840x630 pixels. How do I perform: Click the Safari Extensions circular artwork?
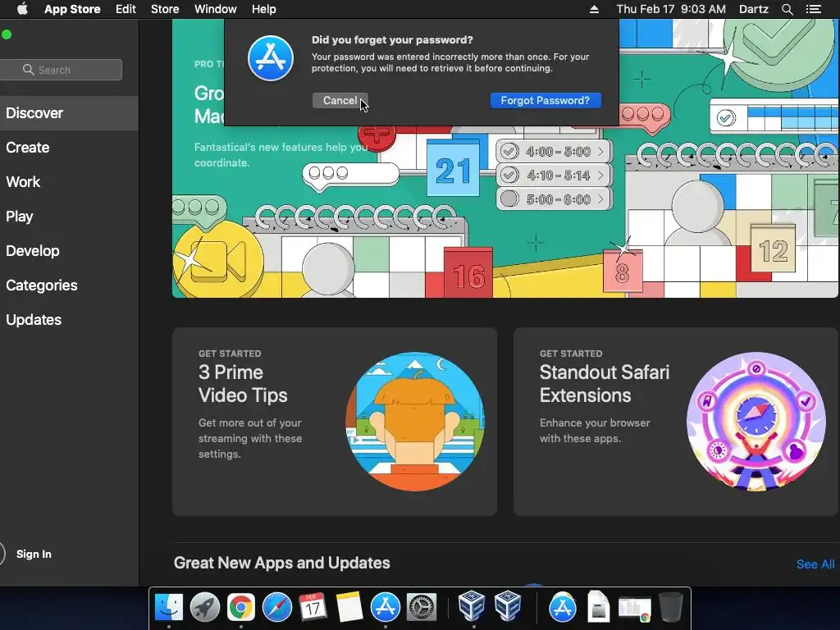(x=756, y=422)
